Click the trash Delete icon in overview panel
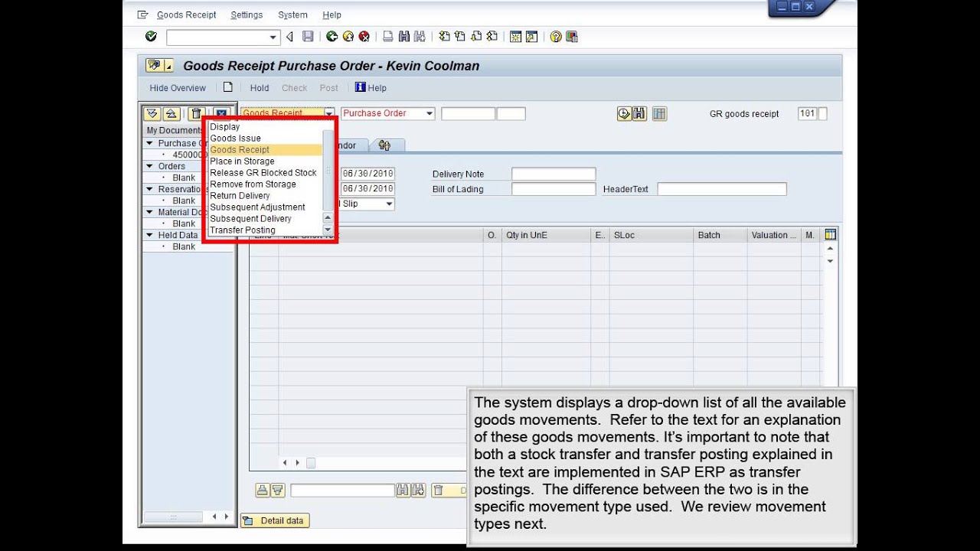This screenshot has height=551, width=980. click(x=196, y=113)
